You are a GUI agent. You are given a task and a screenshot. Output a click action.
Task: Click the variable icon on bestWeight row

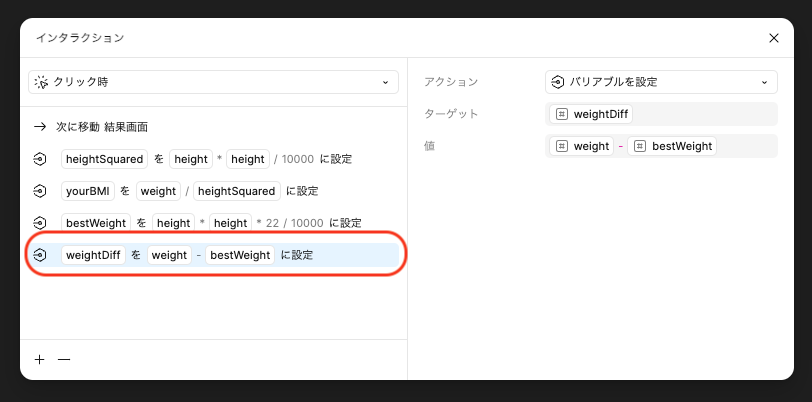40,223
